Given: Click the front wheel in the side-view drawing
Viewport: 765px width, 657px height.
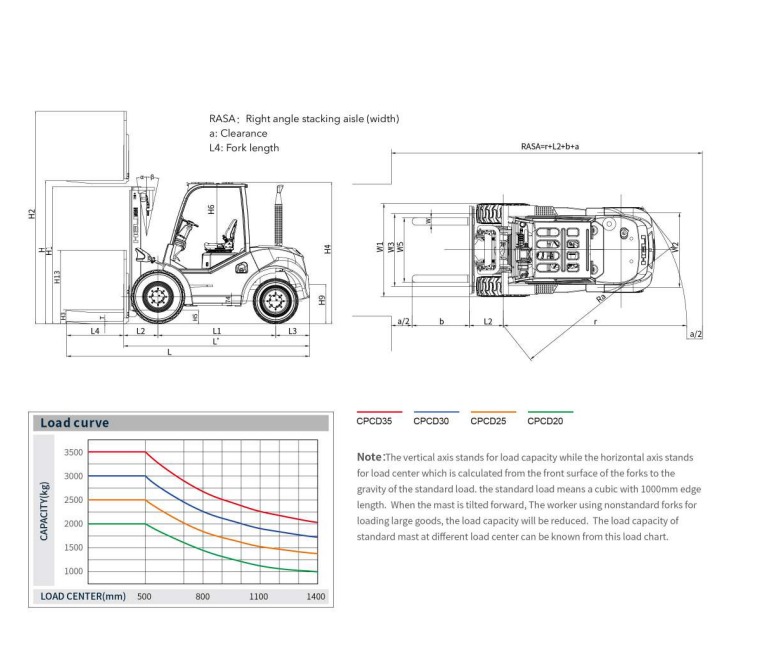Looking at the screenshot, I should 156,295.
